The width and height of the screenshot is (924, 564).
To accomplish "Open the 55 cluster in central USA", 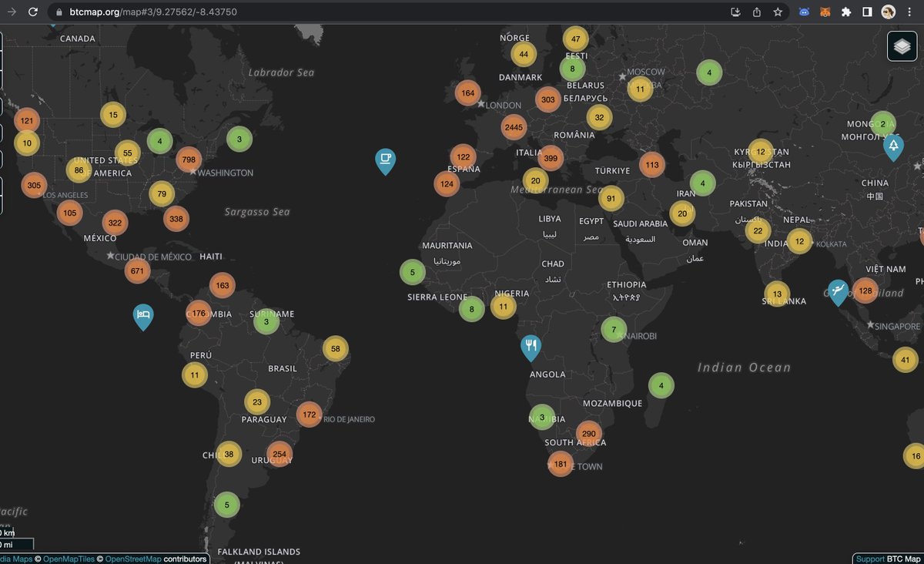I will 128,153.
